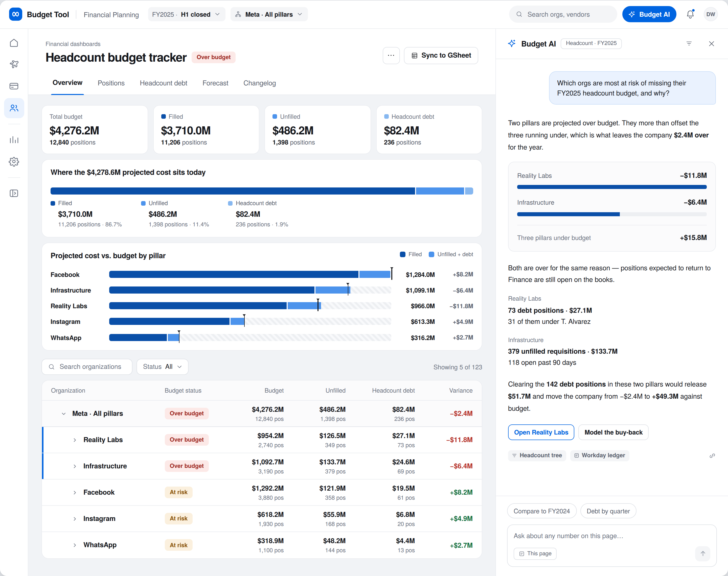Click the send arrow in AI prompt
Screen dimensions: 728x576
pos(703,554)
